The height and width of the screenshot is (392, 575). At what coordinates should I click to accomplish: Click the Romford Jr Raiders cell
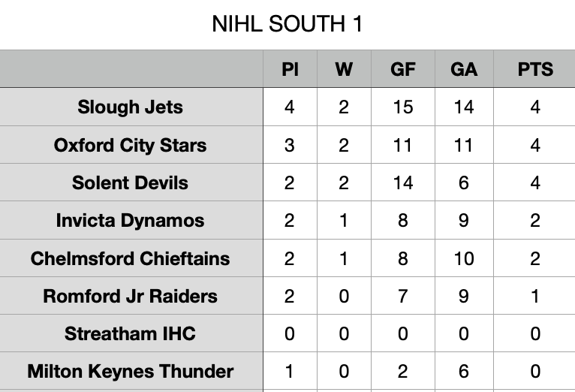[x=130, y=296]
